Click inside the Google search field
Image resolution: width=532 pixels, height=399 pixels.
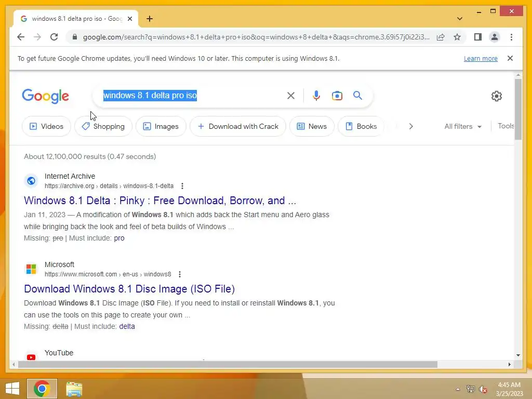(192, 96)
